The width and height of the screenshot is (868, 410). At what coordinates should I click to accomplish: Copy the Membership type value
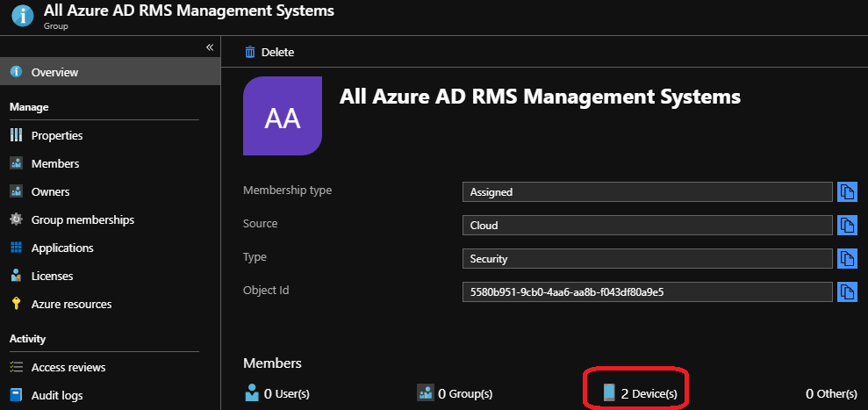pyautogui.click(x=847, y=191)
